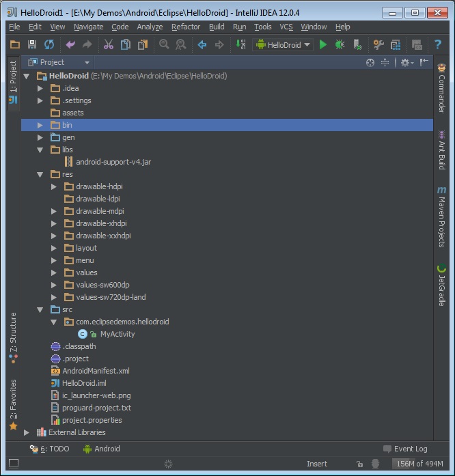The height and width of the screenshot is (476, 455).
Task: Click the SDK Manager toolbar icon
Action: coord(417,45)
